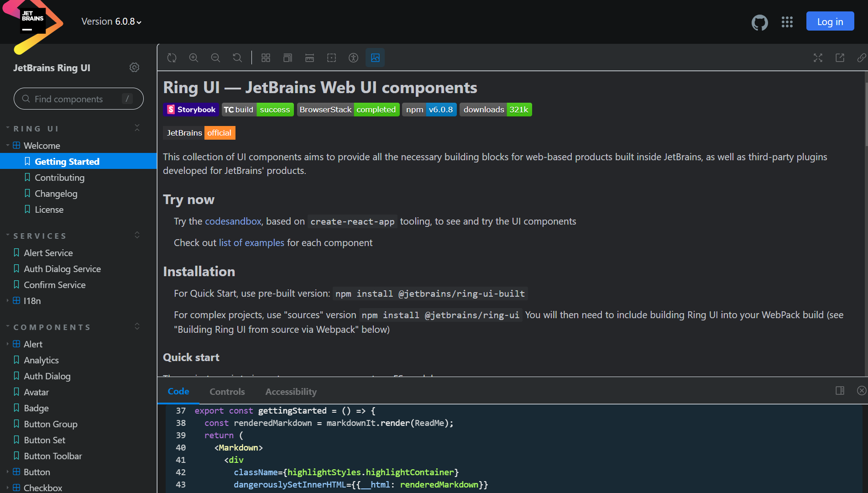868x493 pixels.
Task: Click the npm v6.0.8 badge
Action: click(429, 110)
